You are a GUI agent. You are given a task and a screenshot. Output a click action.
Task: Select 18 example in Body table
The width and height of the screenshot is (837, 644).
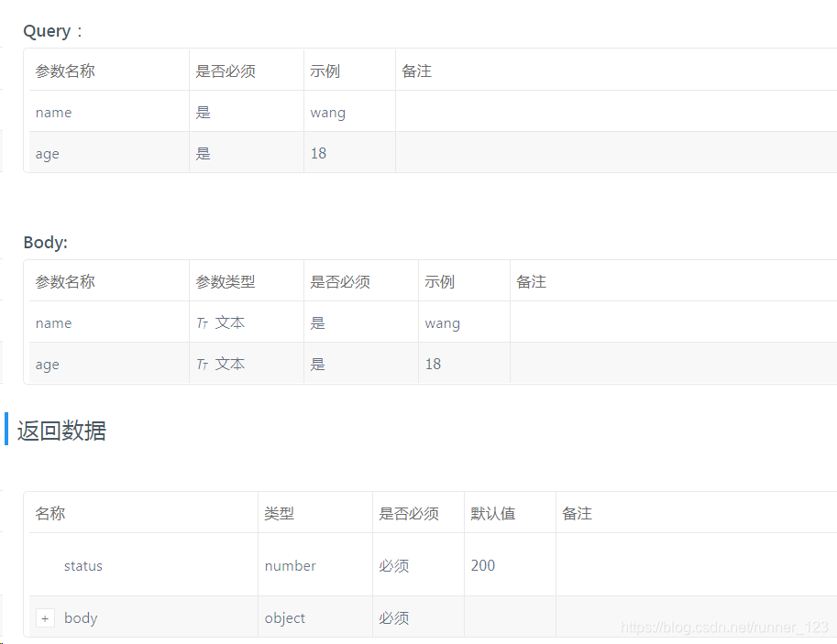click(433, 364)
